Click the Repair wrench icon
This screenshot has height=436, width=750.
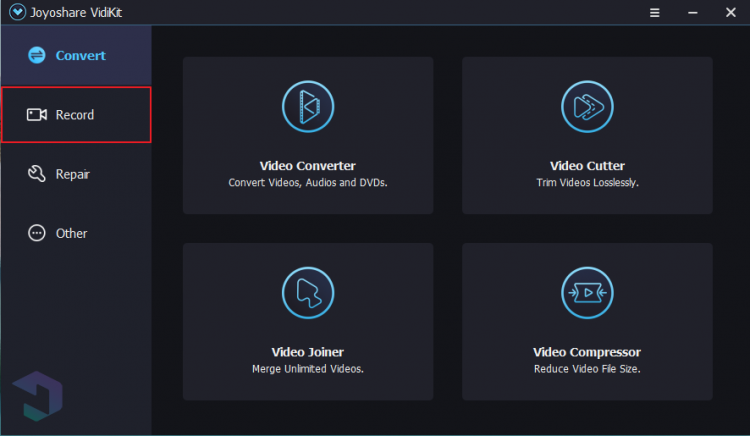point(37,174)
